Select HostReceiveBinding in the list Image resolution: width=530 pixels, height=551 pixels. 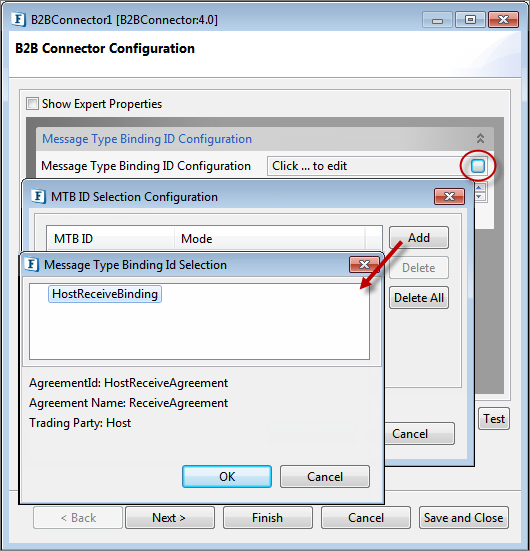(105, 294)
